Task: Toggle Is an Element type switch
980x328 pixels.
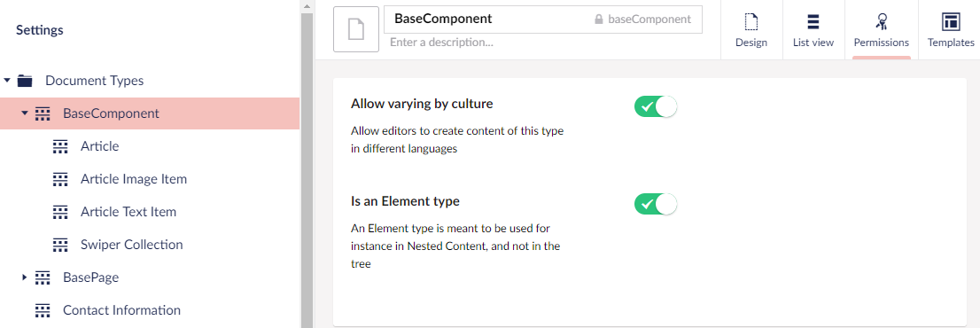Action: [x=656, y=204]
